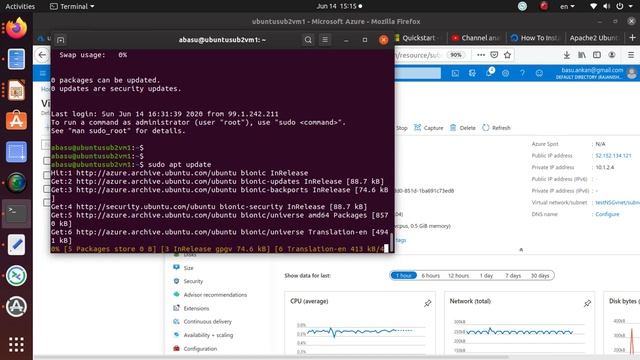Click the terminal search icon

(308, 40)
